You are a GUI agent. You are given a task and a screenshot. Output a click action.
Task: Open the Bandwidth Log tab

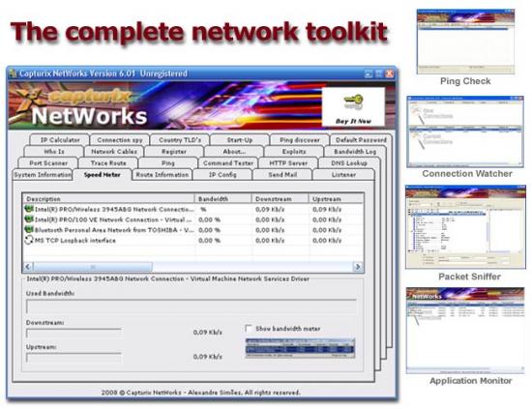point(355,151)
